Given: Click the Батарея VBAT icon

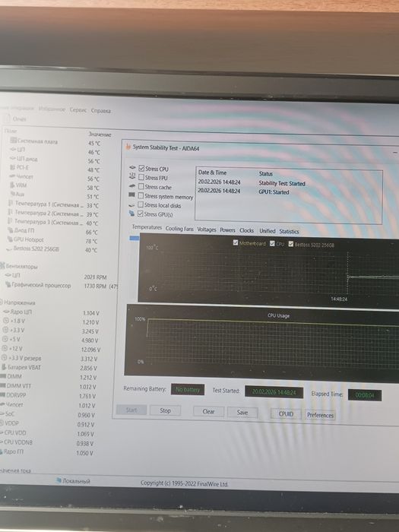Looking at the screenshot, I should [x=4, y=367].
